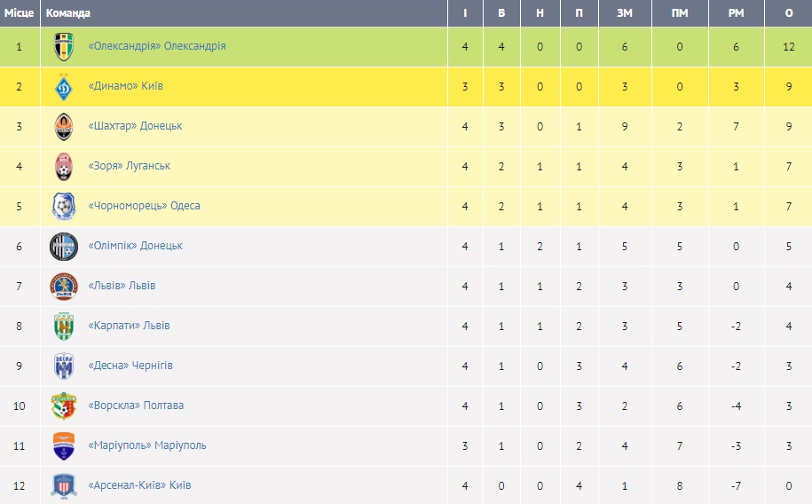This screenshot has width=812, height=504.
Task: Go to «Шахтар» Донецьк team link
Action: click(x=136, y=126)
